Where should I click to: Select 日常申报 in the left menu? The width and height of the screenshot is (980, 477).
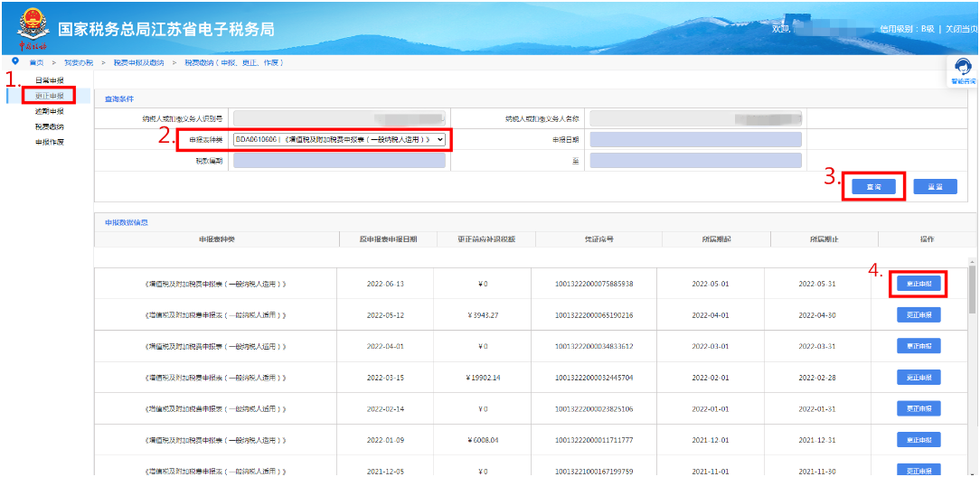click(x=50, y=81)
